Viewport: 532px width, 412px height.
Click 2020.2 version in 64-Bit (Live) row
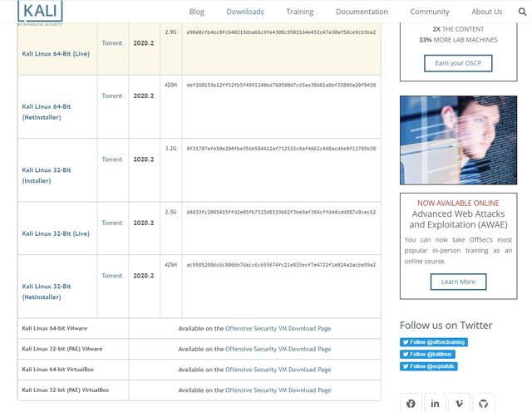point(144,43)
